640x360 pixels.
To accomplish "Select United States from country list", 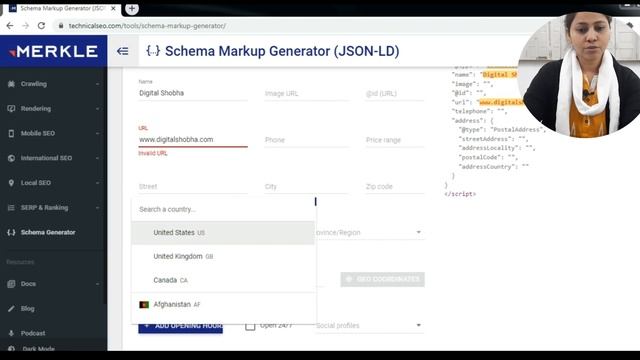I will click(223, 233).
